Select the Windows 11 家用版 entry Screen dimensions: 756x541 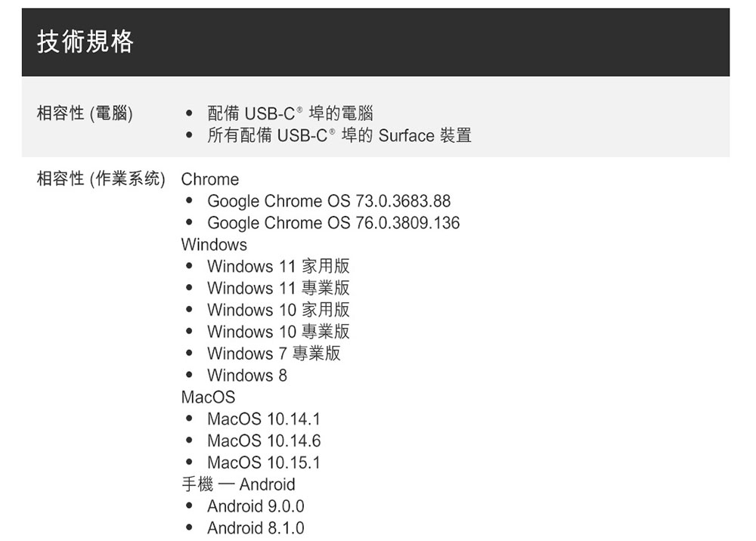(278, 266)
